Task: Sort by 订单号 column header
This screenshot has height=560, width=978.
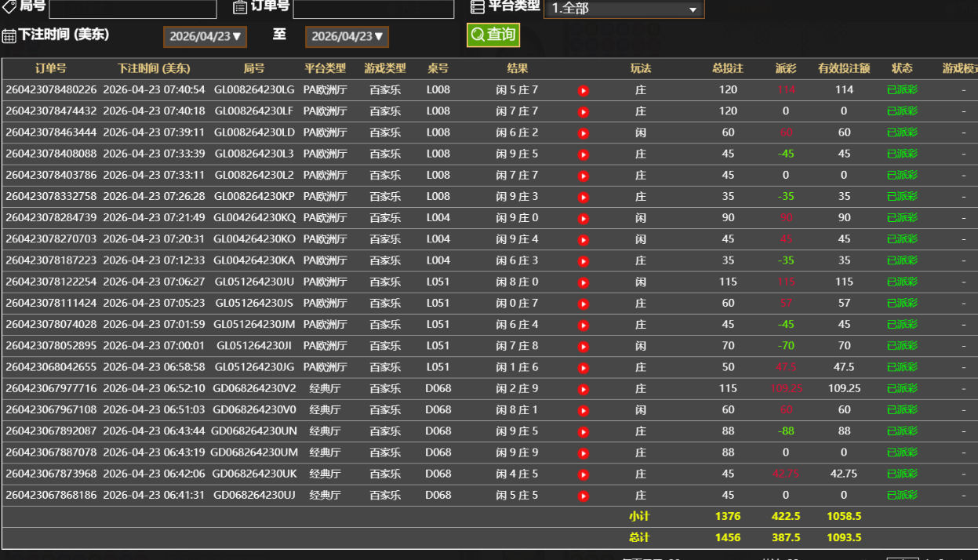Action: click(51, 68)
